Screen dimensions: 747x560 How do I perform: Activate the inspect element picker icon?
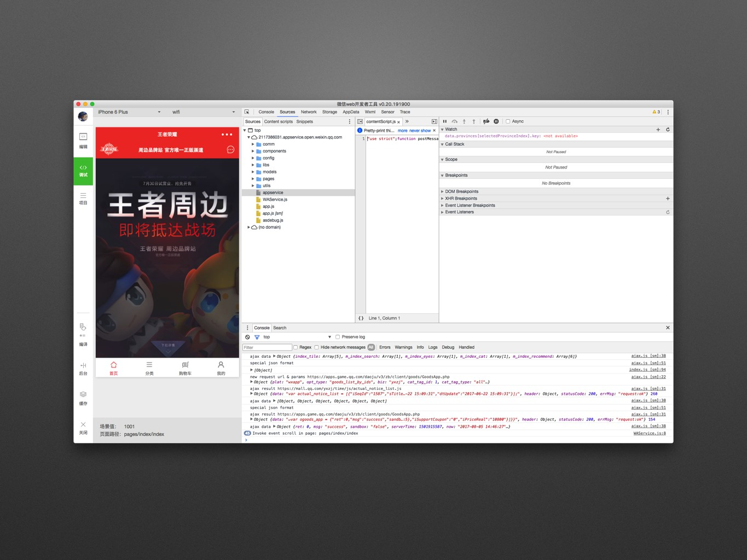point(247,112)
